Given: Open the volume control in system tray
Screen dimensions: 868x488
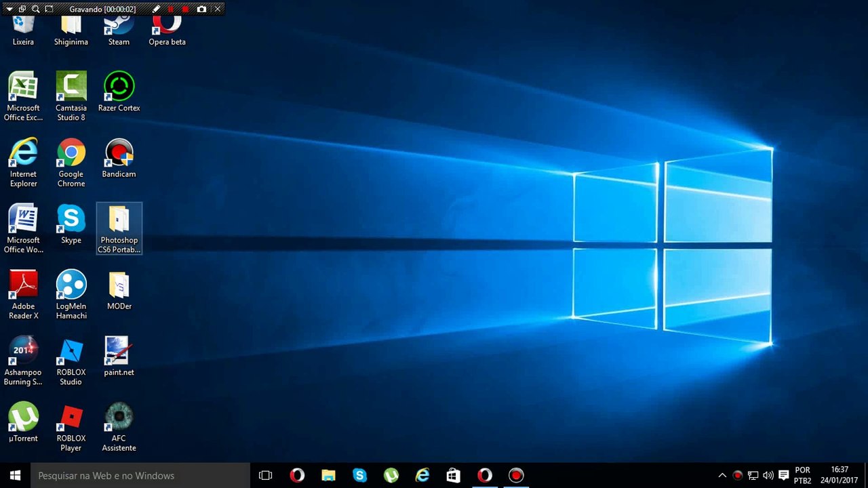Looking at the screenshot, I should click(768, 475).
